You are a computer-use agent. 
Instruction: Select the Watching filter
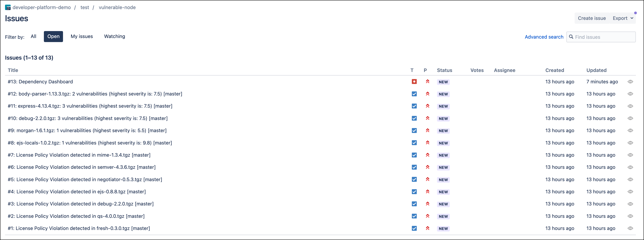click(x=114, y=36)
